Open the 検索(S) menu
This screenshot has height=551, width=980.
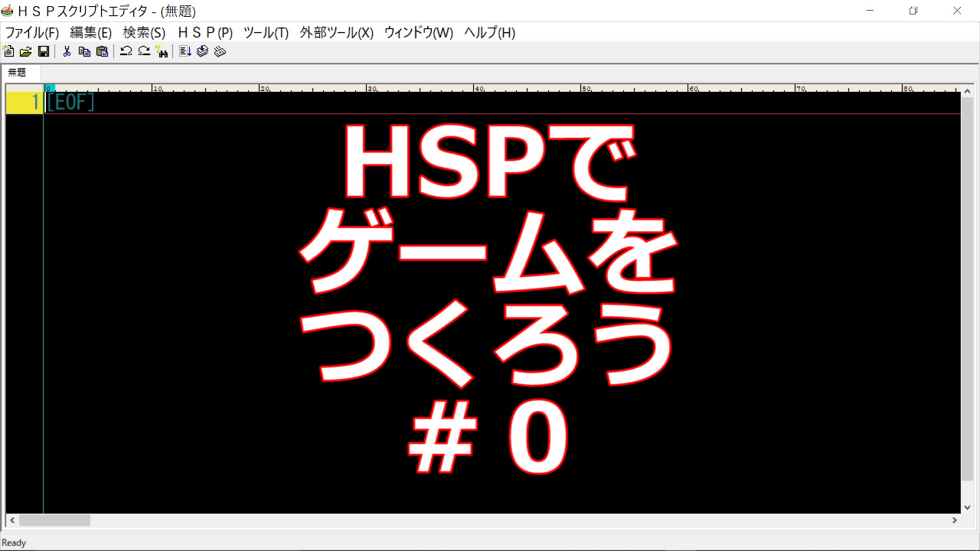145,33
